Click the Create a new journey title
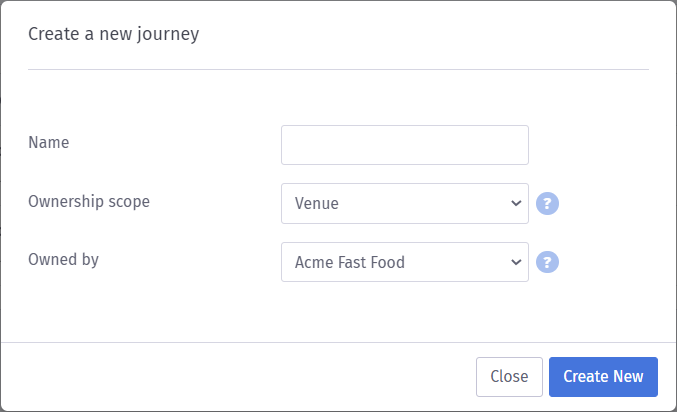 [113, 35]
